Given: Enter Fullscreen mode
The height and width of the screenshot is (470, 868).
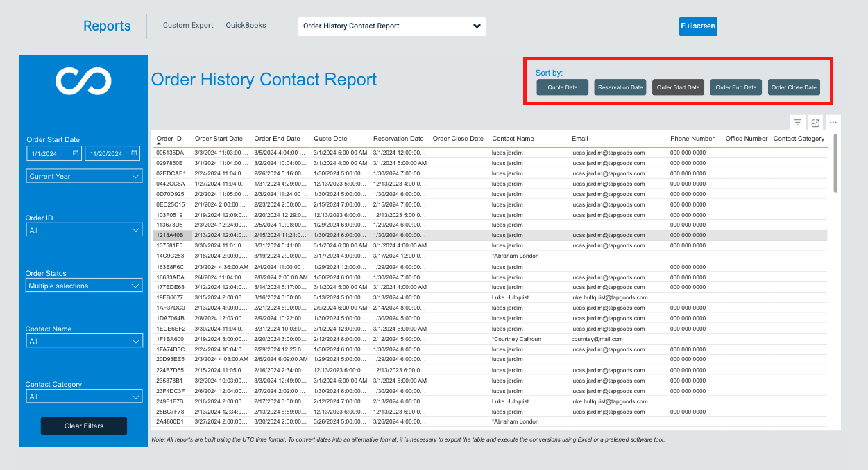Looking at the screenshot, I should (x=698, y=26).
